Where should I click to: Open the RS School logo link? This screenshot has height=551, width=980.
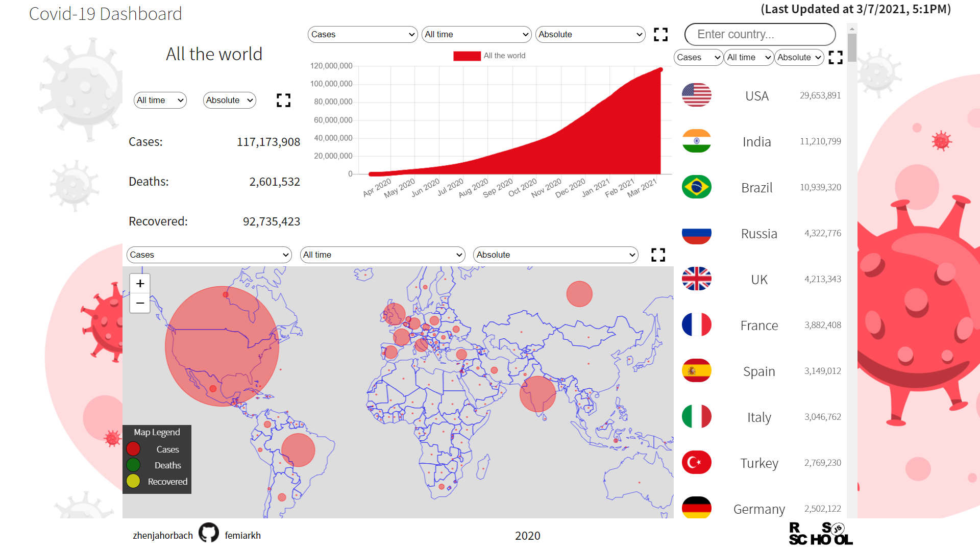820,534
